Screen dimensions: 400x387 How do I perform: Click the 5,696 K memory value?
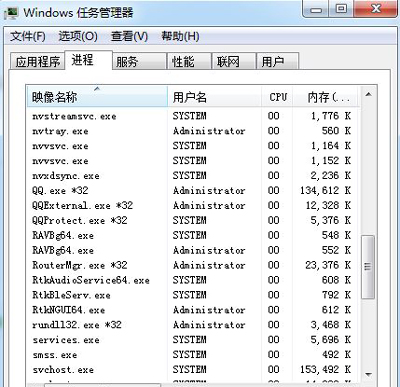(331, 340)
